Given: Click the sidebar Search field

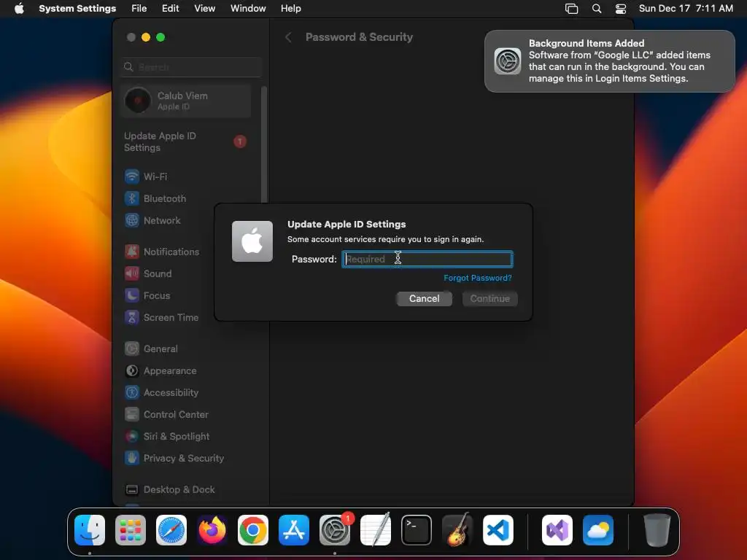Looking at the screenshot, I should [191, 67].
